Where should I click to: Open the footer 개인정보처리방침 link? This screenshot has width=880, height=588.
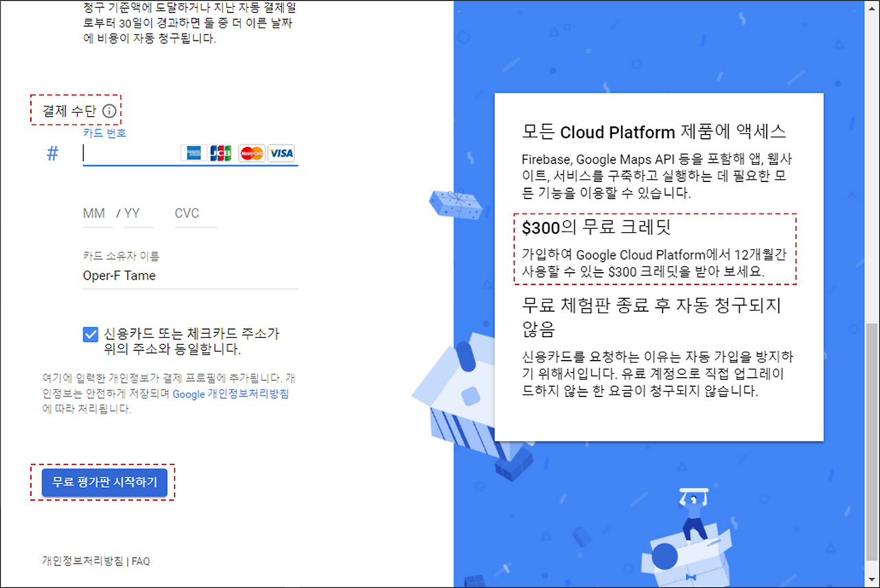coord(82,561)
